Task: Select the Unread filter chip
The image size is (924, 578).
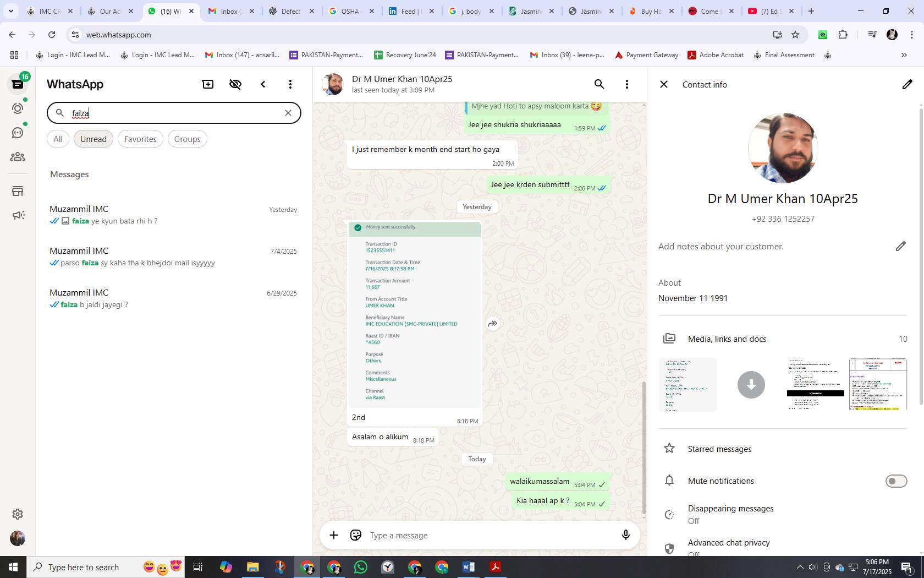Action: (x=94, y=139)
